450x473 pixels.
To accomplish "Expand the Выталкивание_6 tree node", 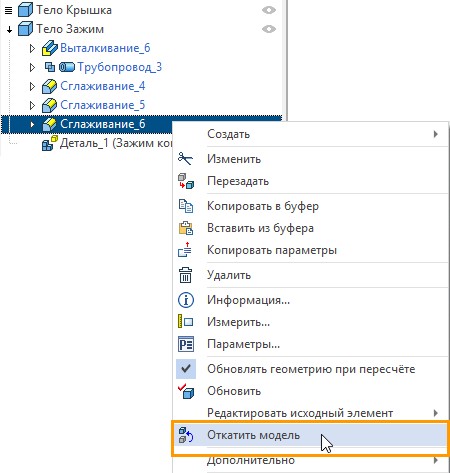I will point(32,48).
